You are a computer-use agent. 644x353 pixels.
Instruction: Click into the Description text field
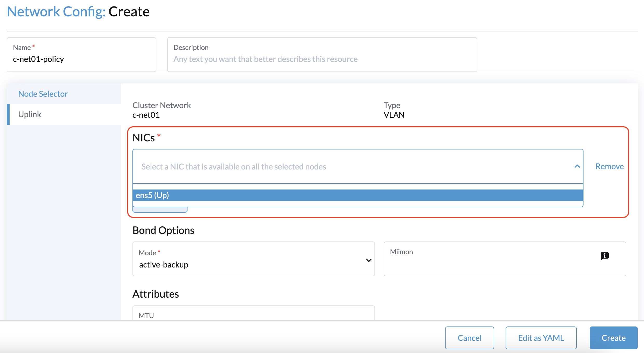pos(322,59)
